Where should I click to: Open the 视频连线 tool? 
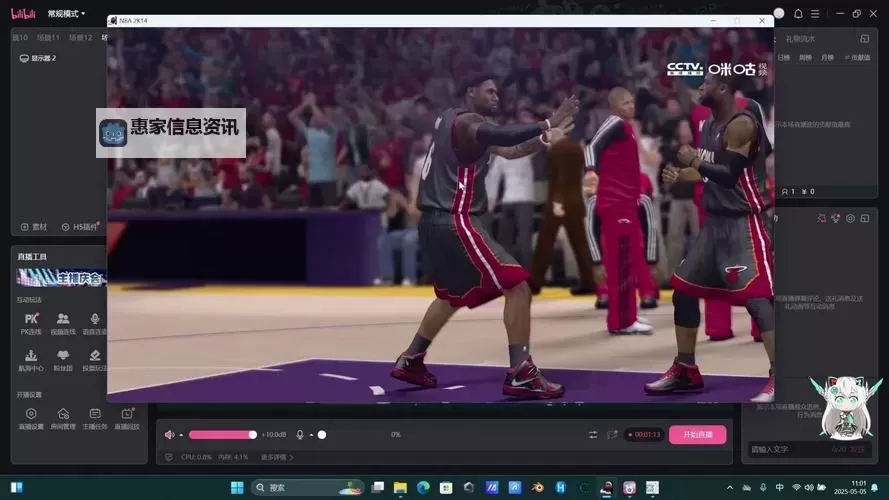[63, 323]
